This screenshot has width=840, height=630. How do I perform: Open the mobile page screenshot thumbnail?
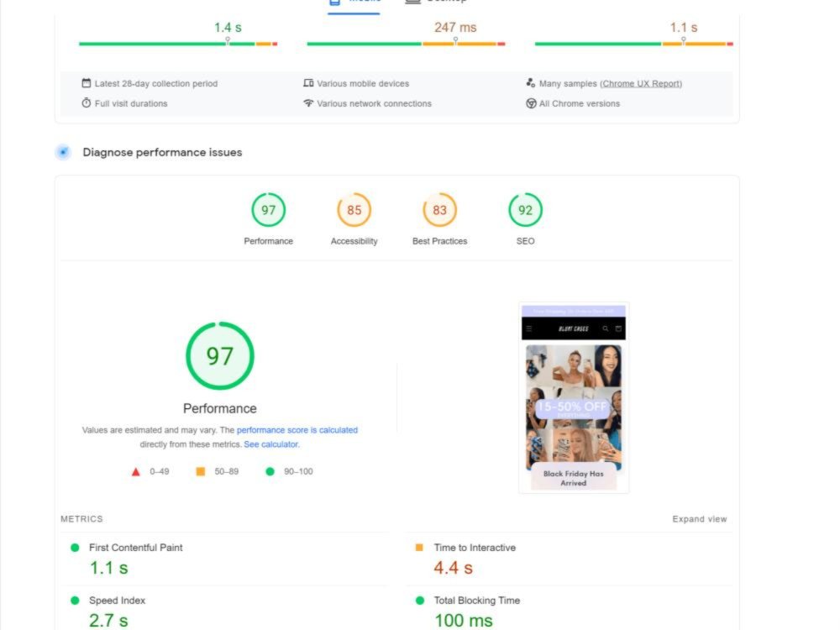coord(574,397)
